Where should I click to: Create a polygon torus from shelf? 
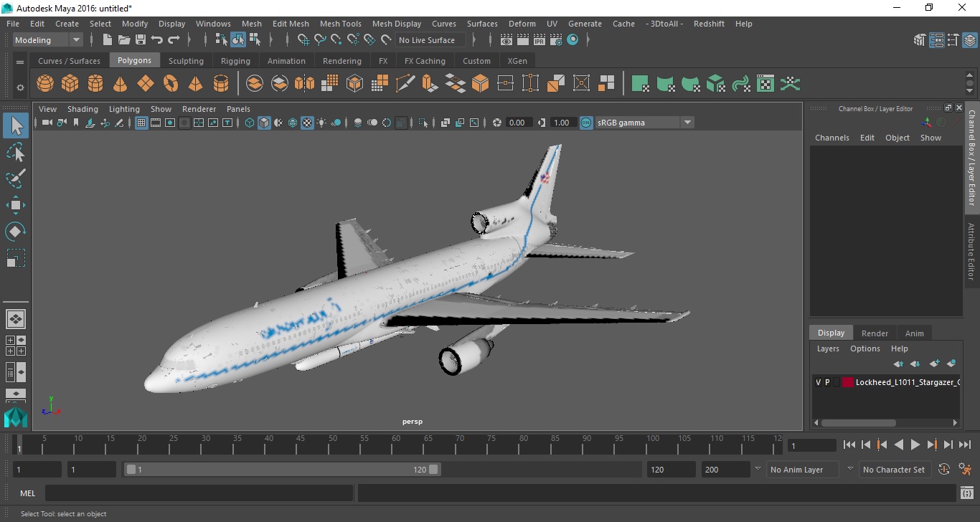click(171, 84)
